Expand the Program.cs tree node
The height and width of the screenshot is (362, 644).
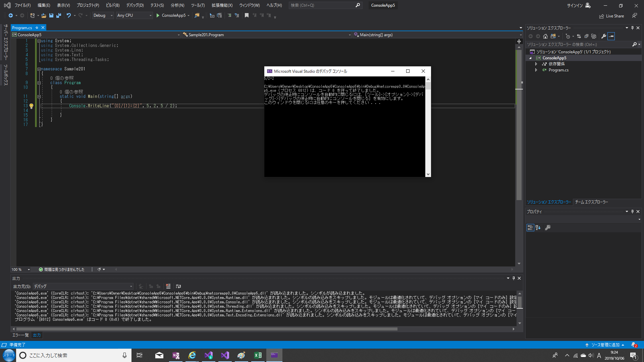pos(536,70)
